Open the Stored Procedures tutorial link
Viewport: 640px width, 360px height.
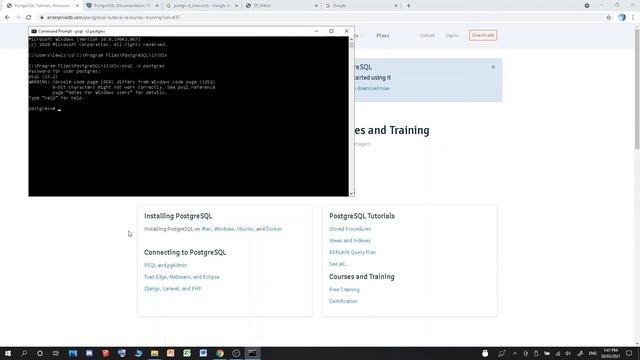(350, 229)
